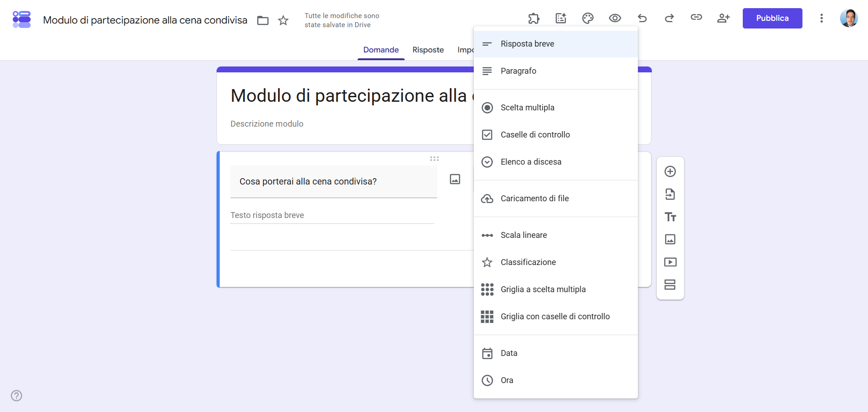Choose Caselle di controllo question type
868x412 pixels.
tap(556, 135)
